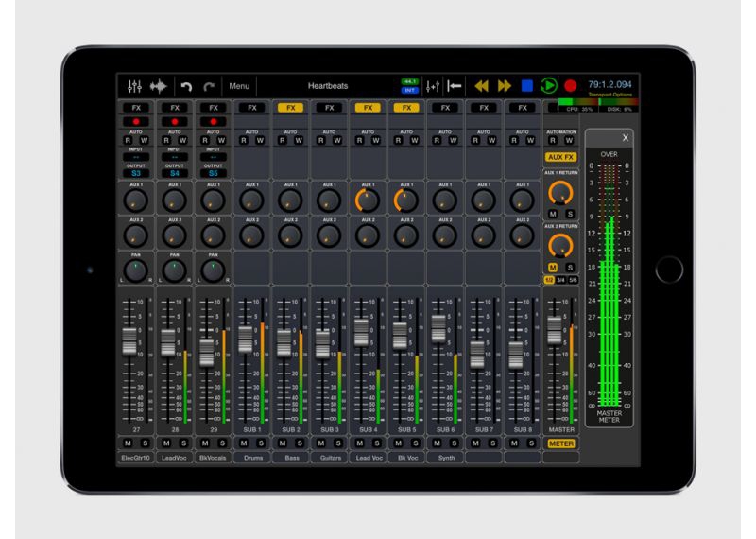The width and height of the screenshot is (756, 539).
Task: Click the Guitars channel name
Action: pyautogui.click(x=330, y=458)
